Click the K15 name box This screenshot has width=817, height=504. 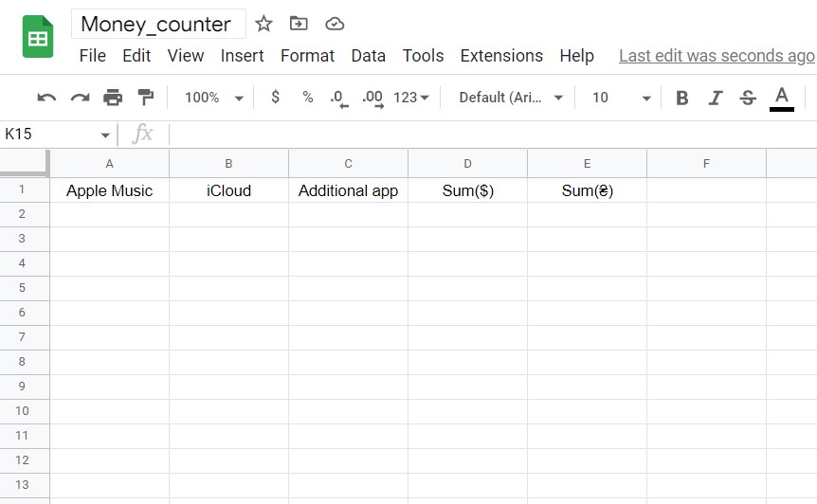[52, 135]
